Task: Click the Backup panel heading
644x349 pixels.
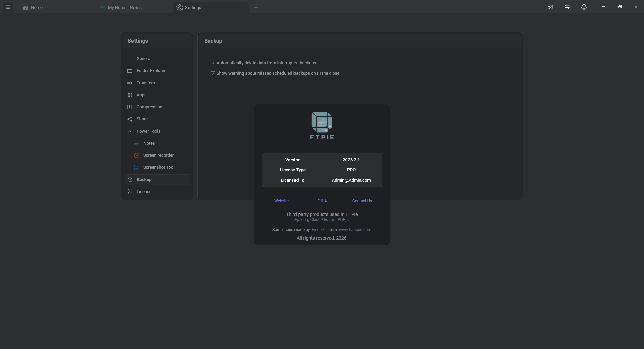Action: coord(213,41)
